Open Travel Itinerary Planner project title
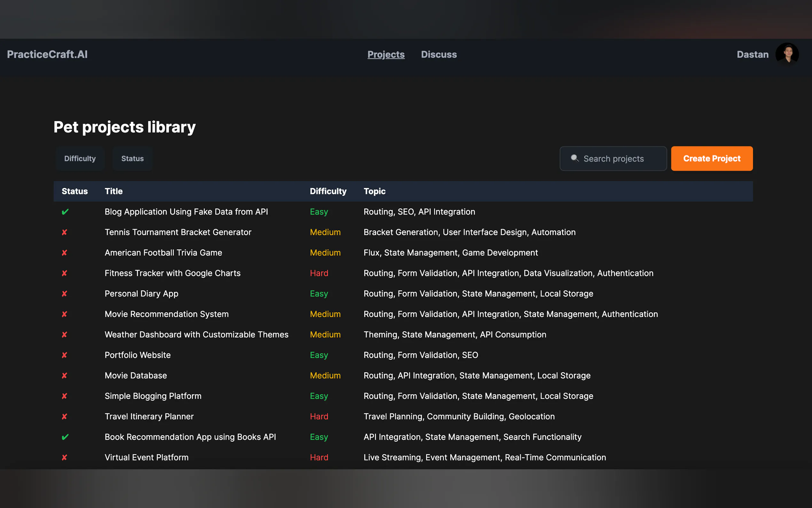The image size is (812, 508). pos(149,416)
